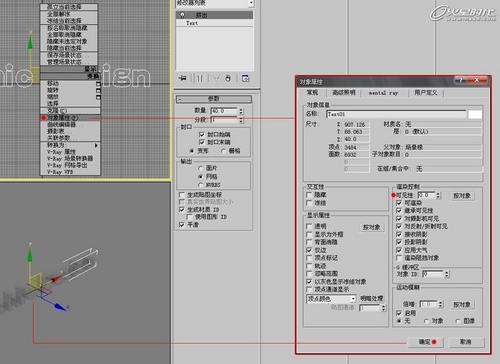The image size is (500, 364).
Task: Select the 栅格 capping radio button
Action: click(x=224, y=151)
